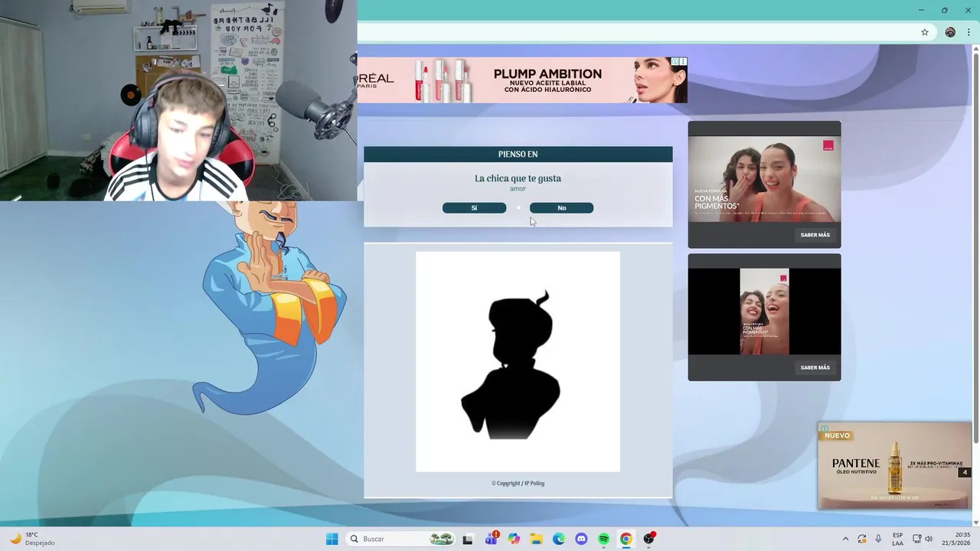Switch to Google Chrome in the taskbar
This screenshot has height=551, width=980.
pyautogui.click(x=626, y=539)
